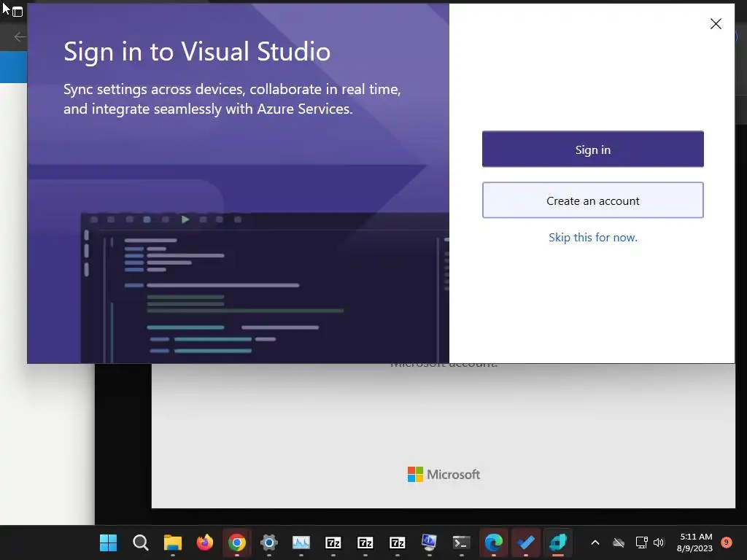This screenshot has height=560, width=747.
Task: Expand the hidden system tray icons
Action: [x=595, y=542]
